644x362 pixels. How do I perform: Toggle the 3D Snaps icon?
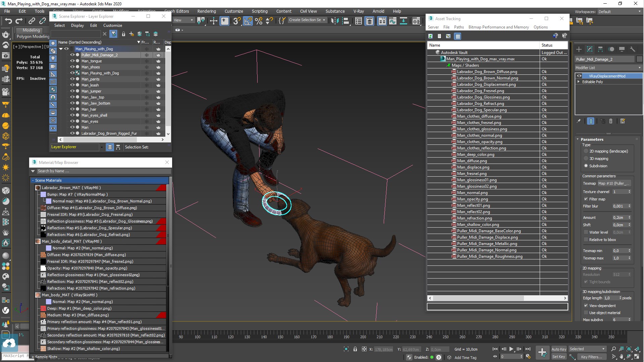coord(237,21)
